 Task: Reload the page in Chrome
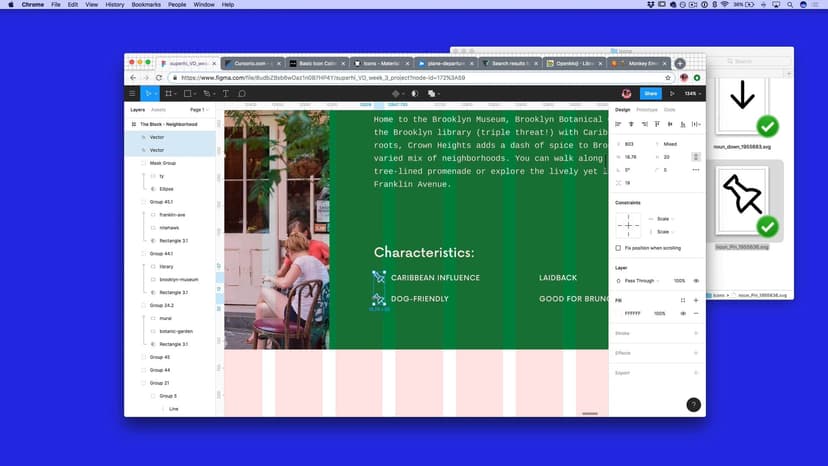158,78
